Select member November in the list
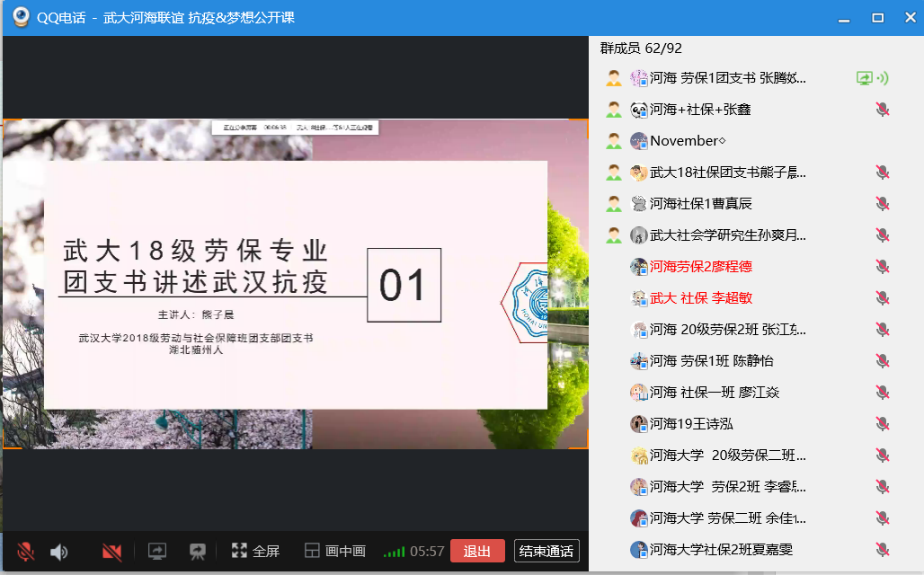This screenshot has height=575, width=924. (688, 141)
